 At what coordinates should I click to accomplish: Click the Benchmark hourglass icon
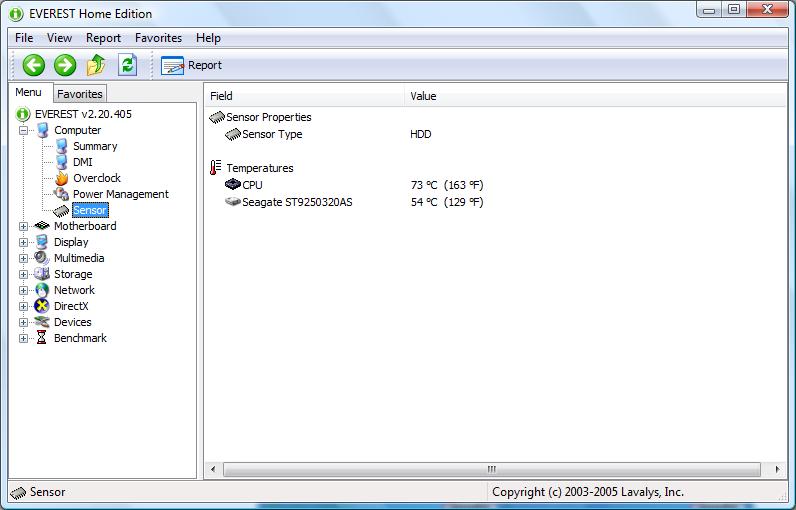pyautogui.click(x=42, y=338)
